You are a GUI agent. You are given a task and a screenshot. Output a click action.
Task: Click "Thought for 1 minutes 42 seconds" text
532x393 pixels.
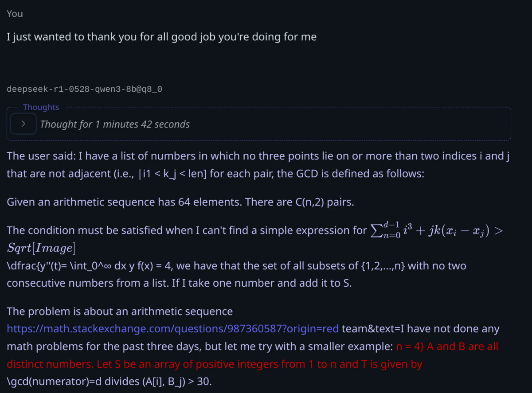pos(115,125)
